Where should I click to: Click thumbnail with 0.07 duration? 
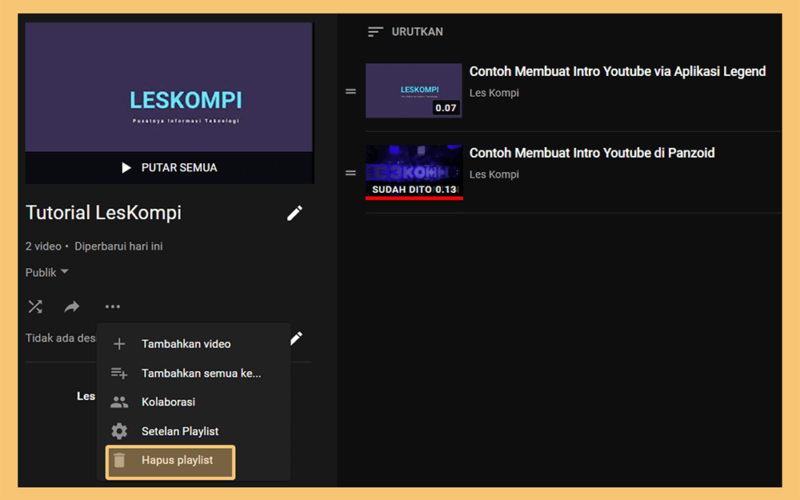[x=414, y=91]
